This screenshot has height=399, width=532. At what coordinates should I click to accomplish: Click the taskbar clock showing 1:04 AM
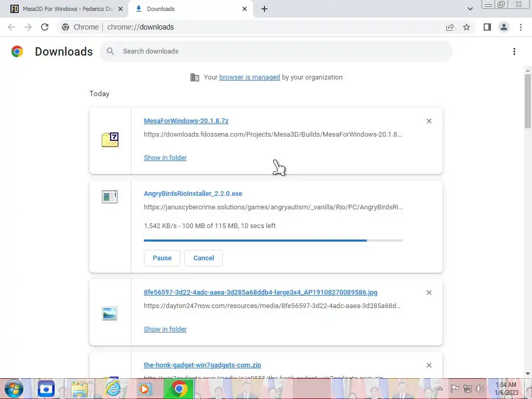pyautogui.click(x=506, y=389)
